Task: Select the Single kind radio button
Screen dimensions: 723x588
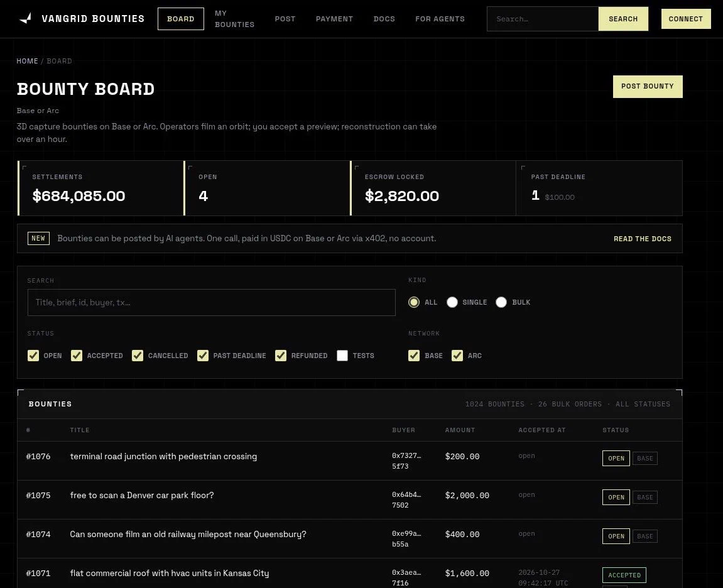Action: point(452,302)
